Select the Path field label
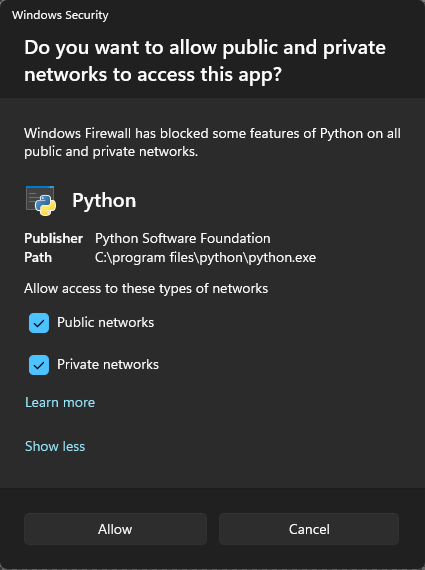 (38, 257)
